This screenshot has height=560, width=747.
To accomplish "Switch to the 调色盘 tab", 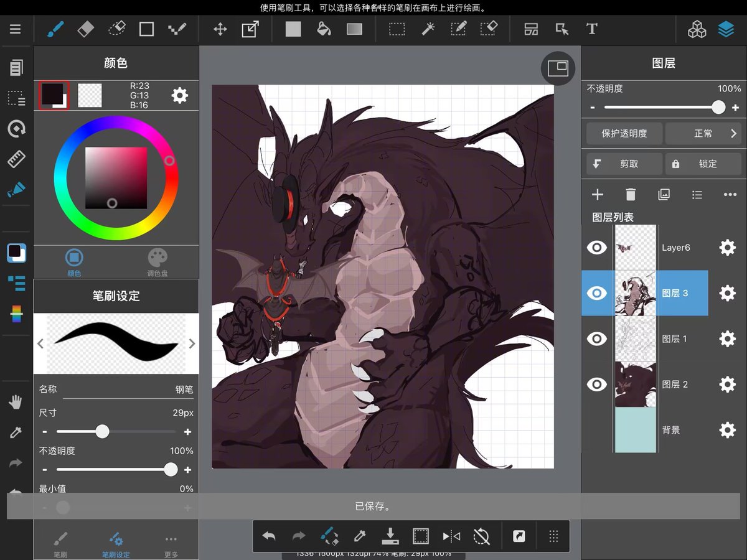I will pos(157,263).
